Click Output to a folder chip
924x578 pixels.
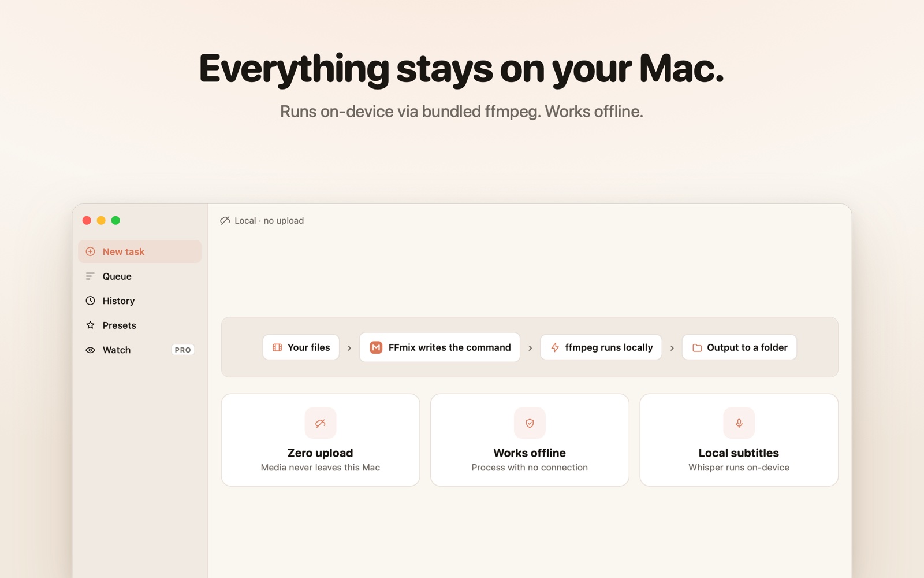pyautogui.click(x=739, y=347)
